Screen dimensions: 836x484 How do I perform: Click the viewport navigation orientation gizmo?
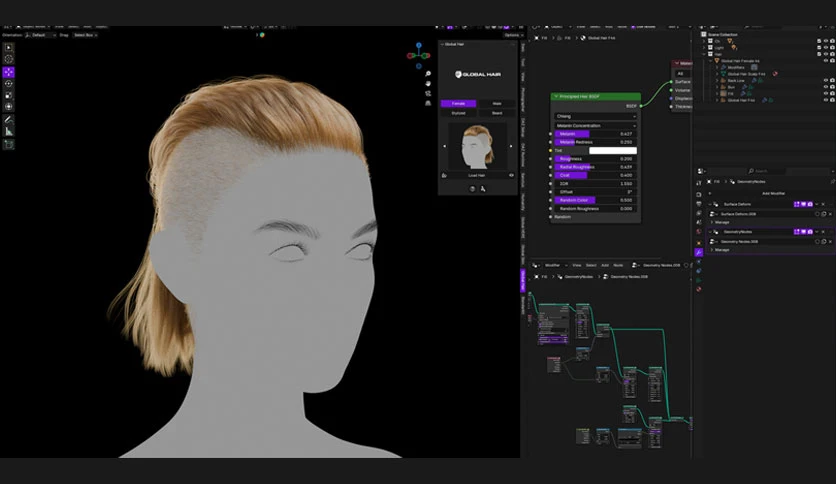pyautogui.click(x=419, y=55)
